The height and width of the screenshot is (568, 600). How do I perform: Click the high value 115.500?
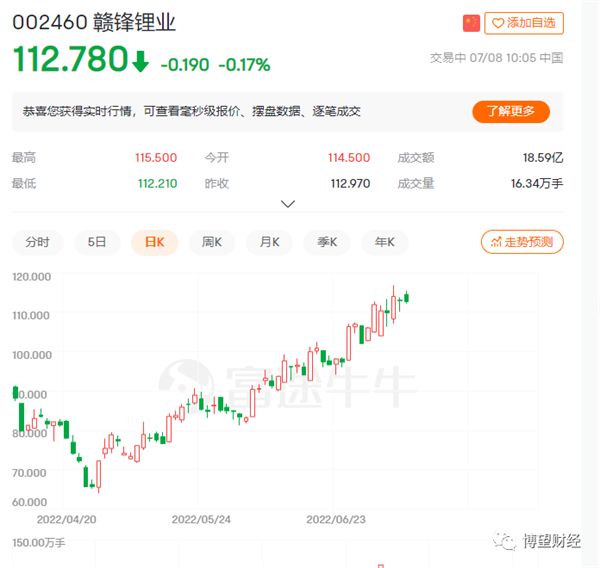click(156, 158)
